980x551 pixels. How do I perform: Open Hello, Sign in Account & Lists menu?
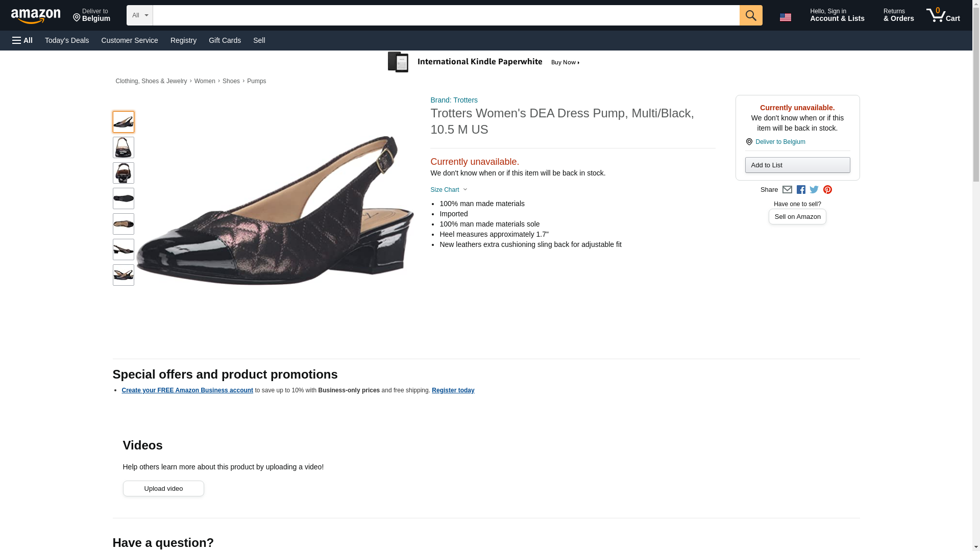837,15
